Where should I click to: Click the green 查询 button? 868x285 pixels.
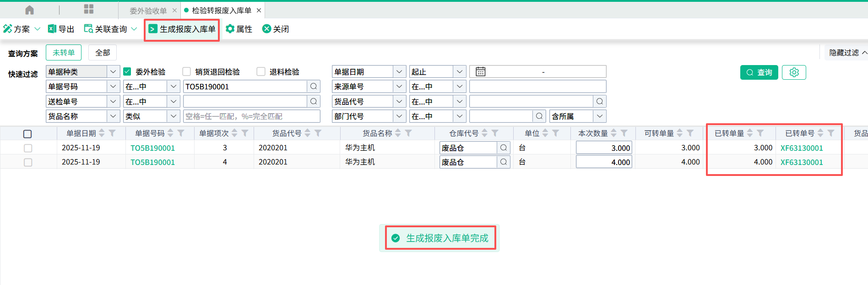(x=759, y=72)
